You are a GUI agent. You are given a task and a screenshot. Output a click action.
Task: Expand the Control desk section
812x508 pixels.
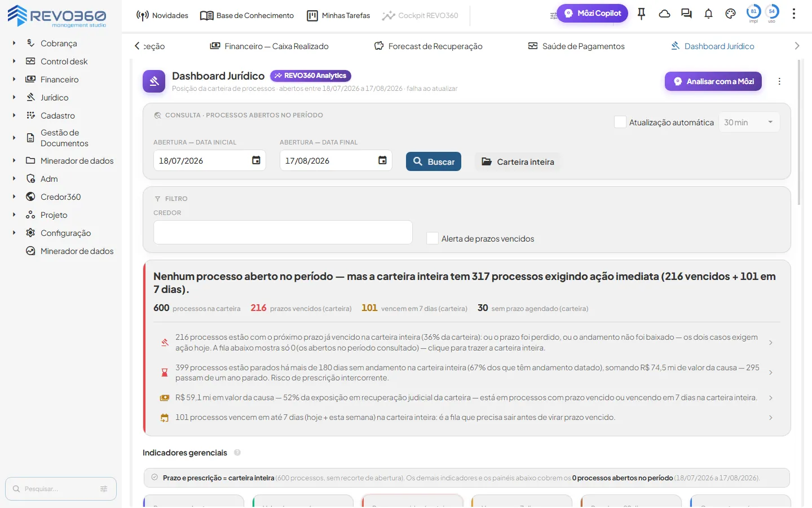click(14, 62)
